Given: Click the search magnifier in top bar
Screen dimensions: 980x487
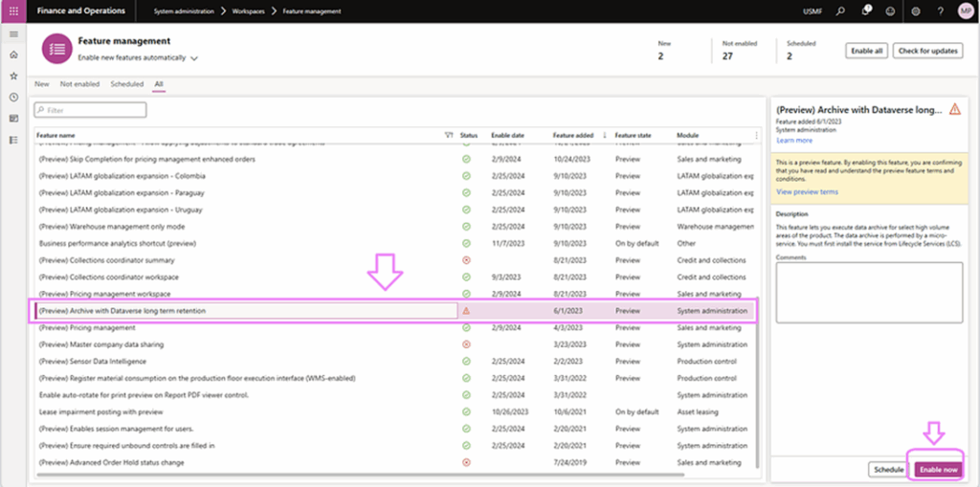Looking at the screenshot, I should 840,11.
